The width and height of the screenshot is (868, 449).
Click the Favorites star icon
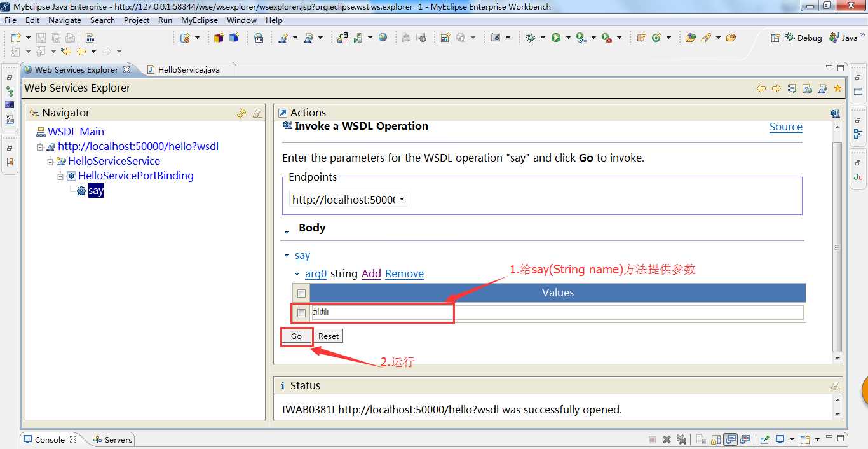[x=837, y=88]
